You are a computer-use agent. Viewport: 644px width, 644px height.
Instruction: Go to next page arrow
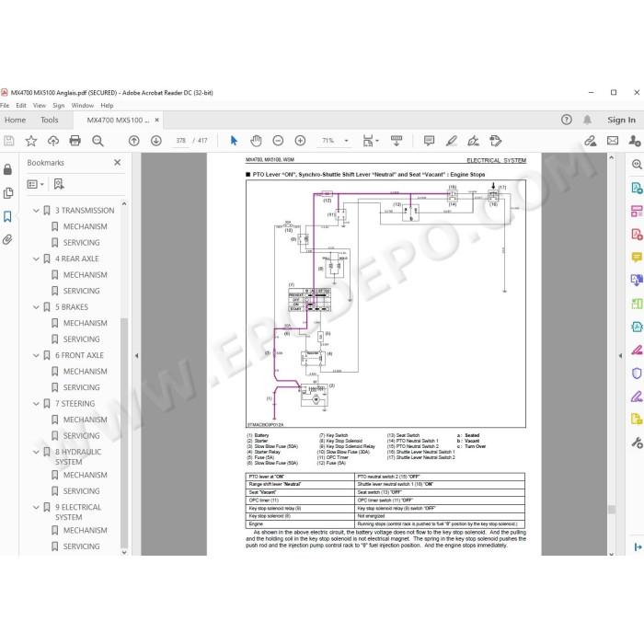(x=156, y=141)
